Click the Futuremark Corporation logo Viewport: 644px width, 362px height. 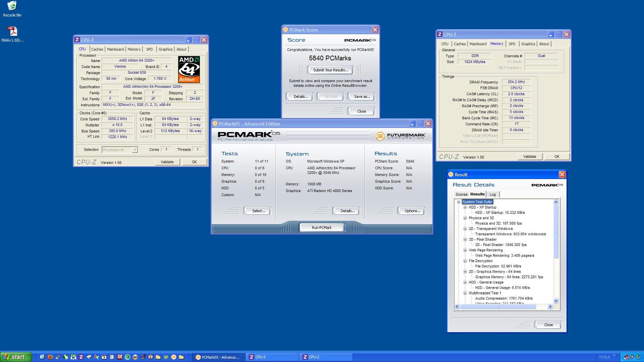(400, 136)
